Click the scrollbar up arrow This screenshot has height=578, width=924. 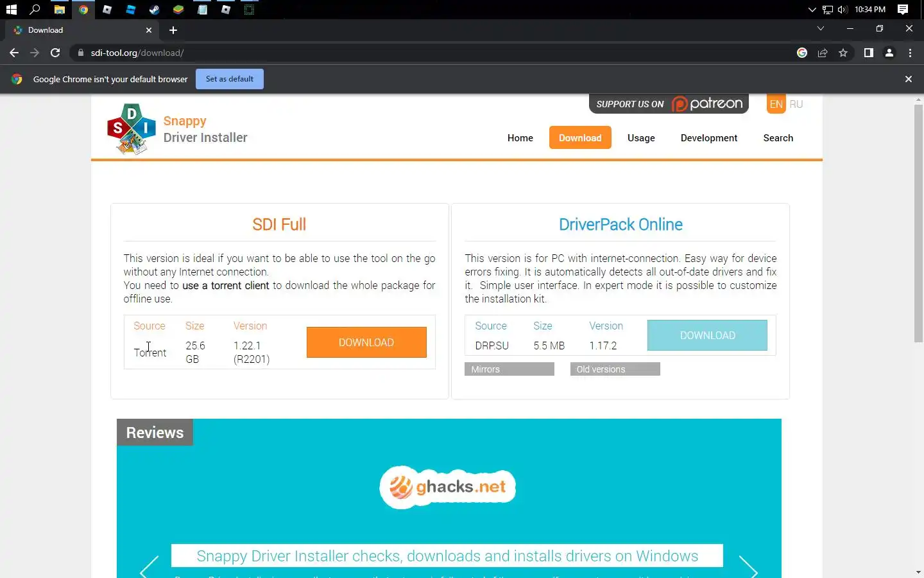click(918, 100)
